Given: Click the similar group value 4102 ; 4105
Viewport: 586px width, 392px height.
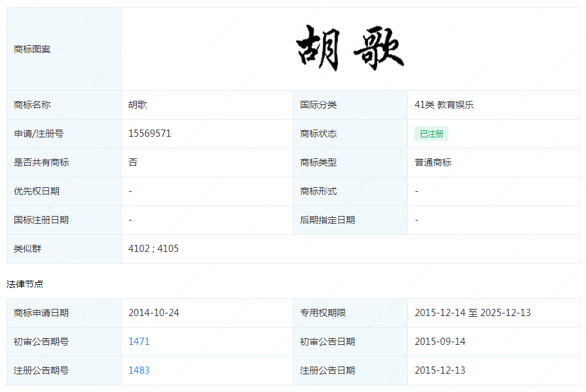Looking at the screenshot, I should coord(153,249).
